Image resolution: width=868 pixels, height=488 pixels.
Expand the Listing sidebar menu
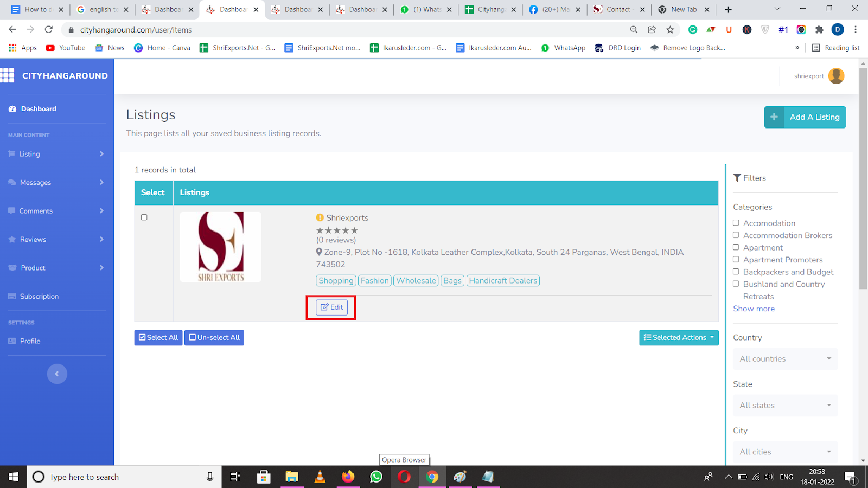[x=56, y=154]
